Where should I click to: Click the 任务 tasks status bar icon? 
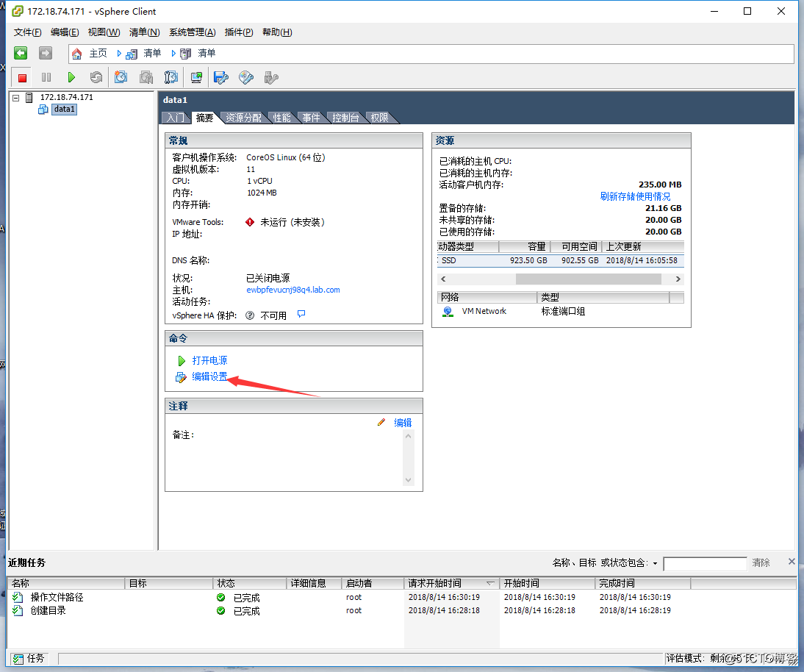18,659
